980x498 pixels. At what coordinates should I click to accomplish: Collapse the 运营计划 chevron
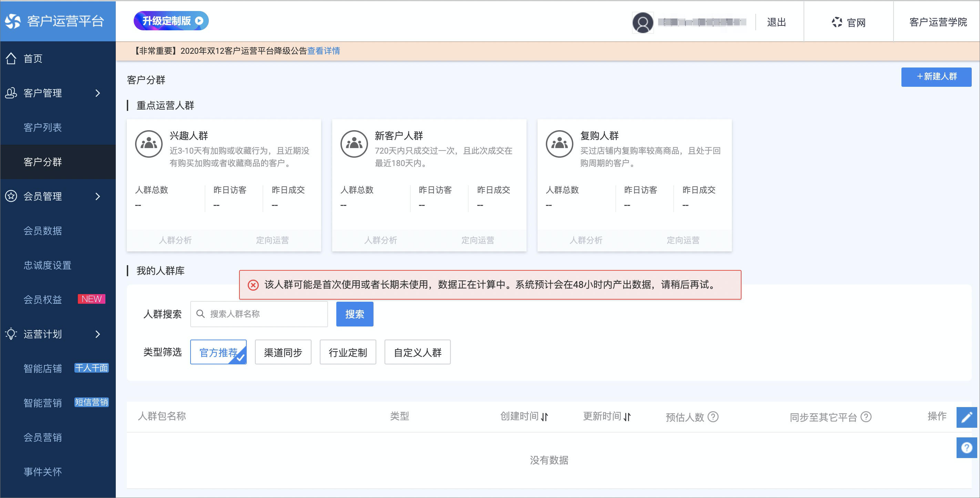tap(98, 334)
